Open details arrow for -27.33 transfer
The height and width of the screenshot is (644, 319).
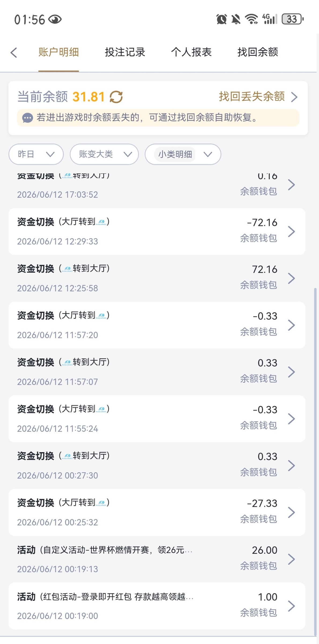291,513
